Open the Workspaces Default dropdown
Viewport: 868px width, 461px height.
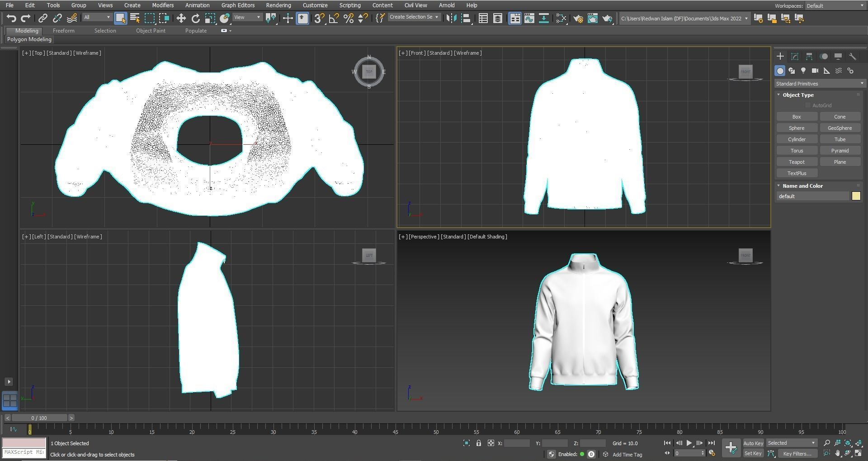[x=835, y=6]
